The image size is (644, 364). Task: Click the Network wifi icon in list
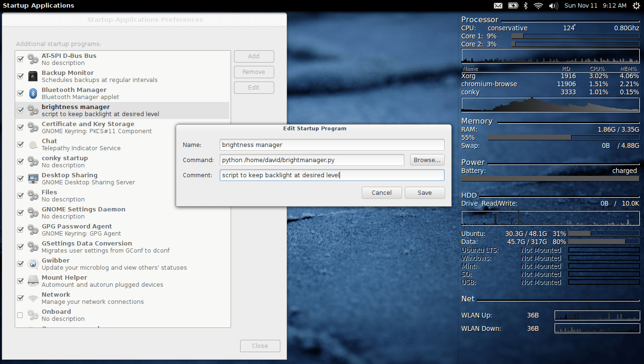coord(33,298)
